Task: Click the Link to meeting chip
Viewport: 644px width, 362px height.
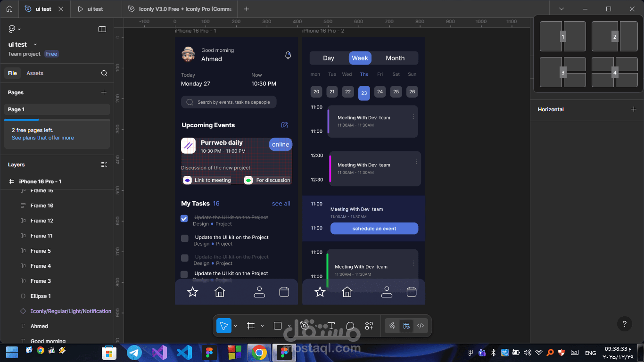Action: pyautogui.click(x=208, y=180)
